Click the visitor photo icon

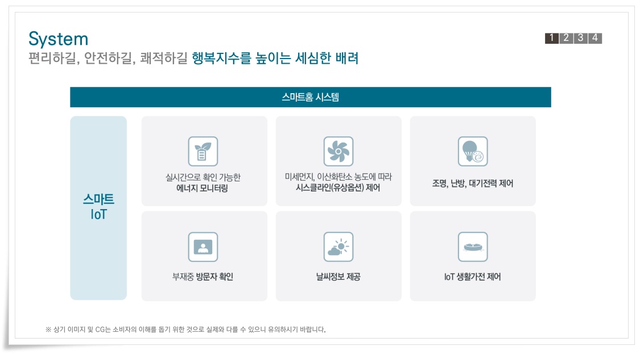point(203,247)
